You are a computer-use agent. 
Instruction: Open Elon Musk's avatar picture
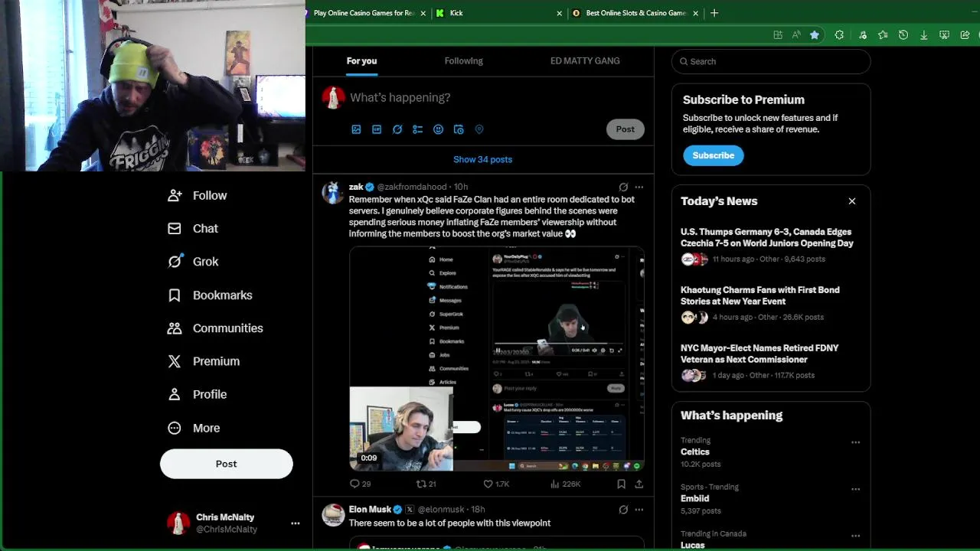point(333,515)
